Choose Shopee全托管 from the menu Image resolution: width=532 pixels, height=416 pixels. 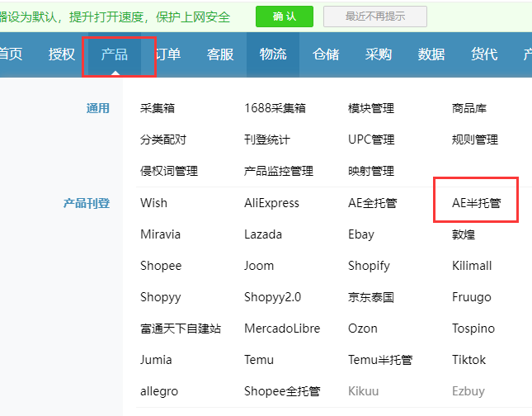(282, 391)
